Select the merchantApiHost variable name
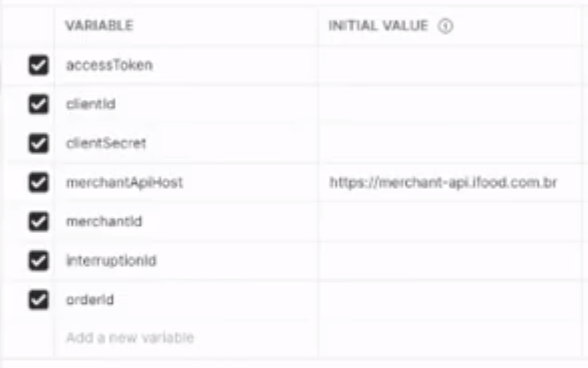The image size is (588, 368). tap(125, 182)
